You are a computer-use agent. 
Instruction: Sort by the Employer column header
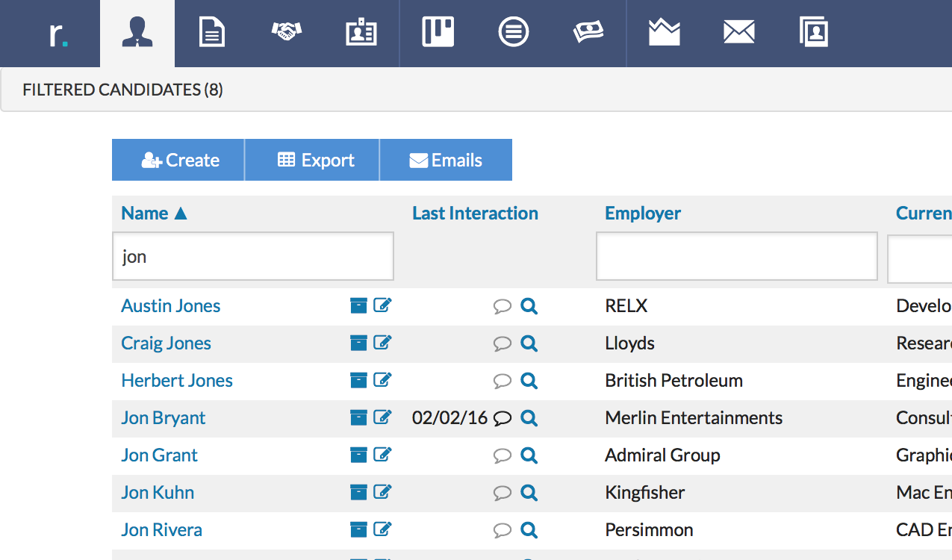tap(642, 213)
